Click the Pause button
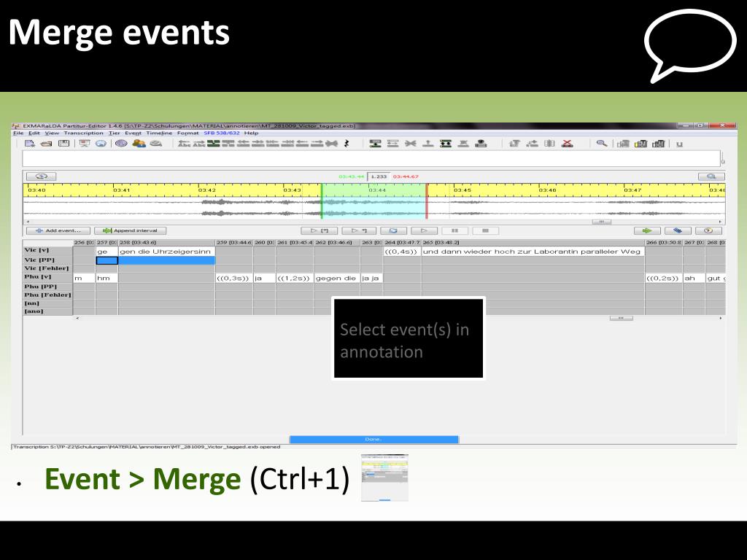 pos(454,230)
